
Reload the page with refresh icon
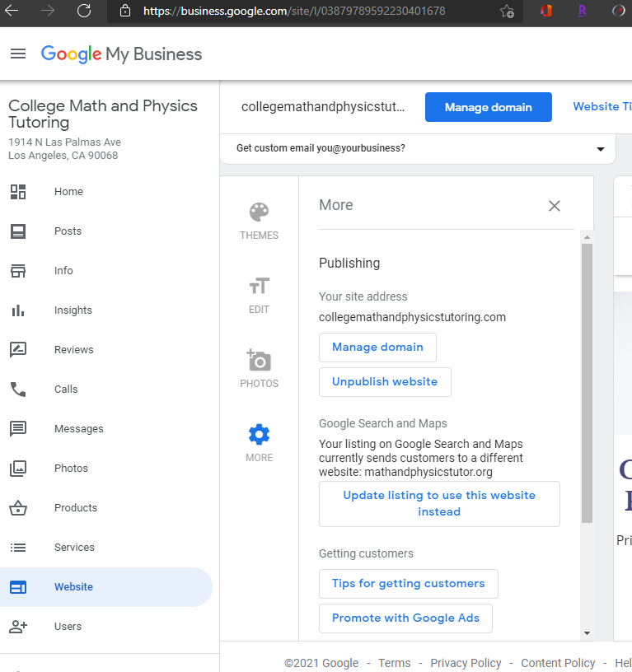click(84, 10)
